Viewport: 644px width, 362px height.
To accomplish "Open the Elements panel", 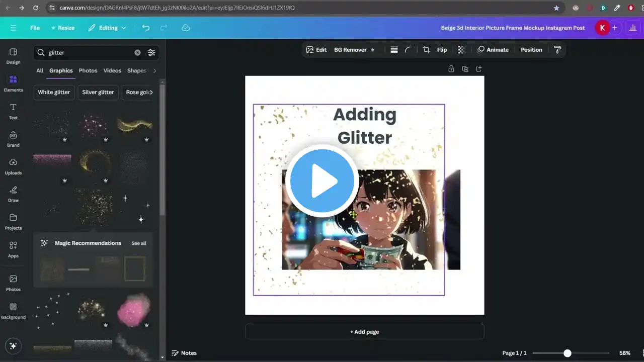I will click(13, 83).
